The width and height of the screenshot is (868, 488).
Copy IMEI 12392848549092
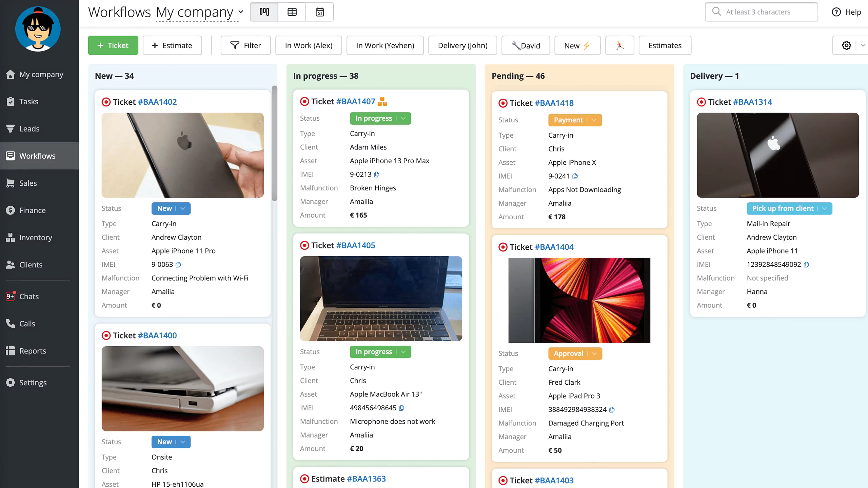tap(806, 265)
